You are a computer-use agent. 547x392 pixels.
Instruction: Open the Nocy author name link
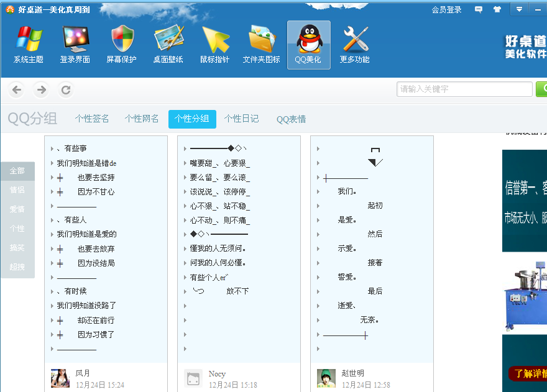pos(217,374)
